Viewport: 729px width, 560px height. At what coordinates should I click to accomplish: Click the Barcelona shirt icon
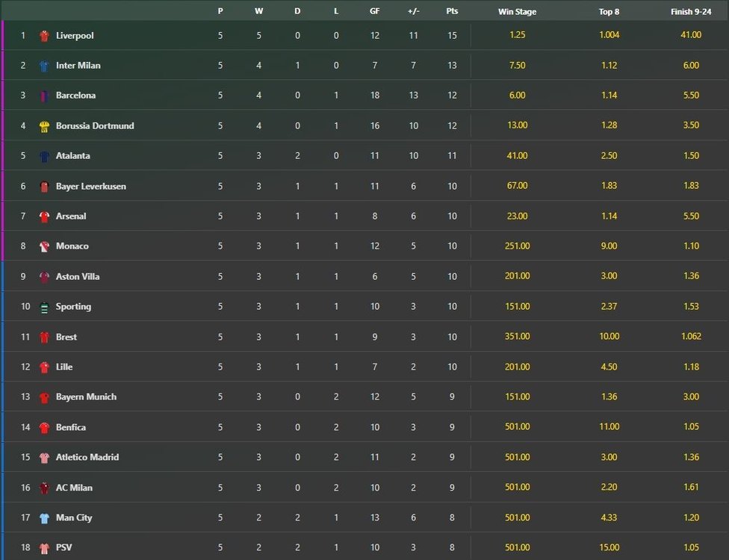point(44,96)
